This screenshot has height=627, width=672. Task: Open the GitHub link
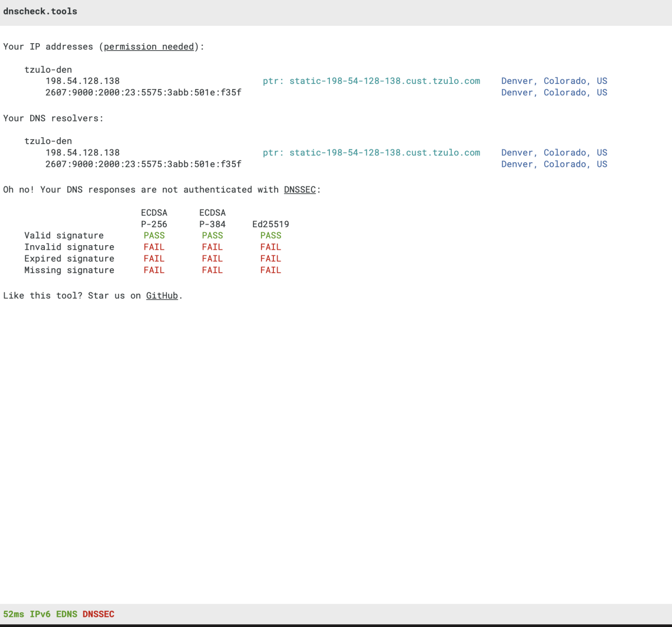162,295
